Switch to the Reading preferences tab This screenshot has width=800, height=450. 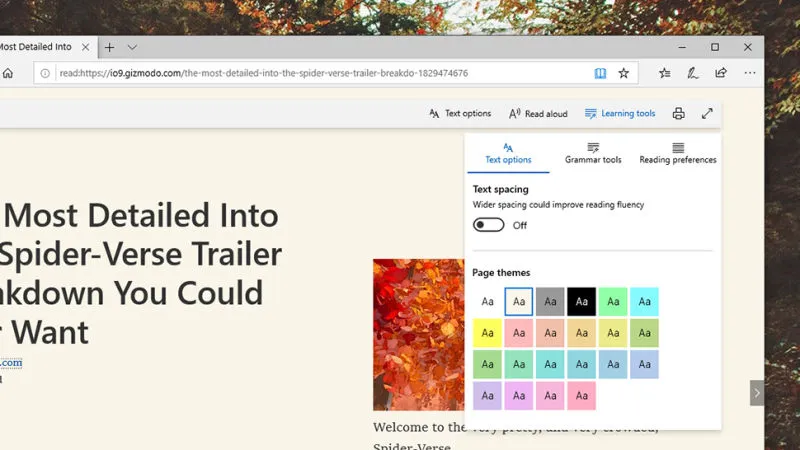click(677, 153)
